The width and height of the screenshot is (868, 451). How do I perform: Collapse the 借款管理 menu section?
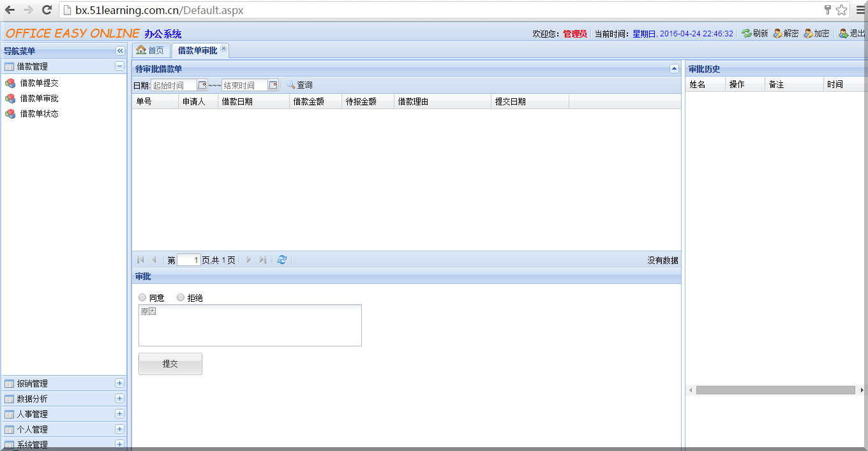coord(119,66)
